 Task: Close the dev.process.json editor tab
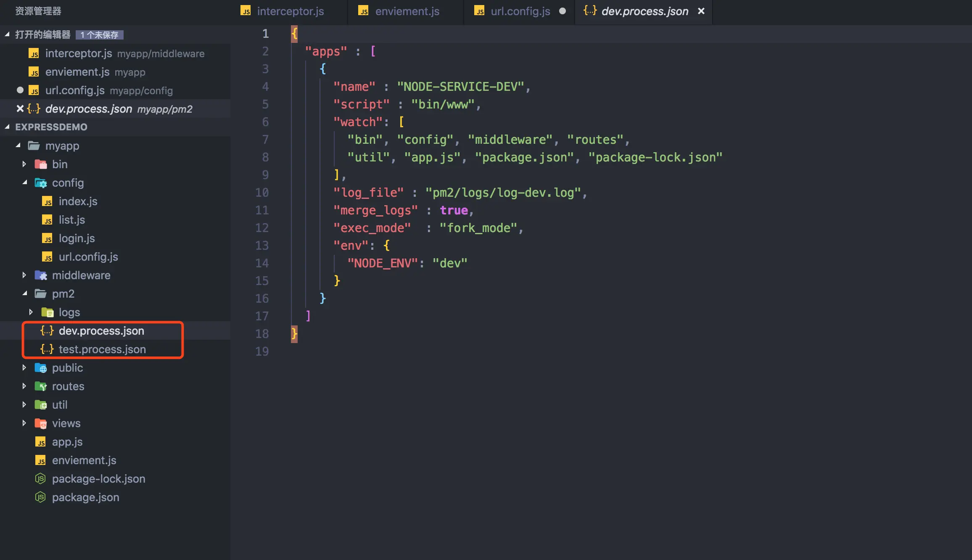(x=701, y=11)
